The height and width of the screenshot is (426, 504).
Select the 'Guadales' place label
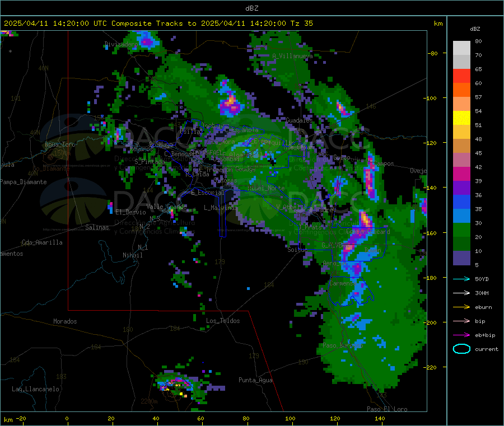point(299,120)
